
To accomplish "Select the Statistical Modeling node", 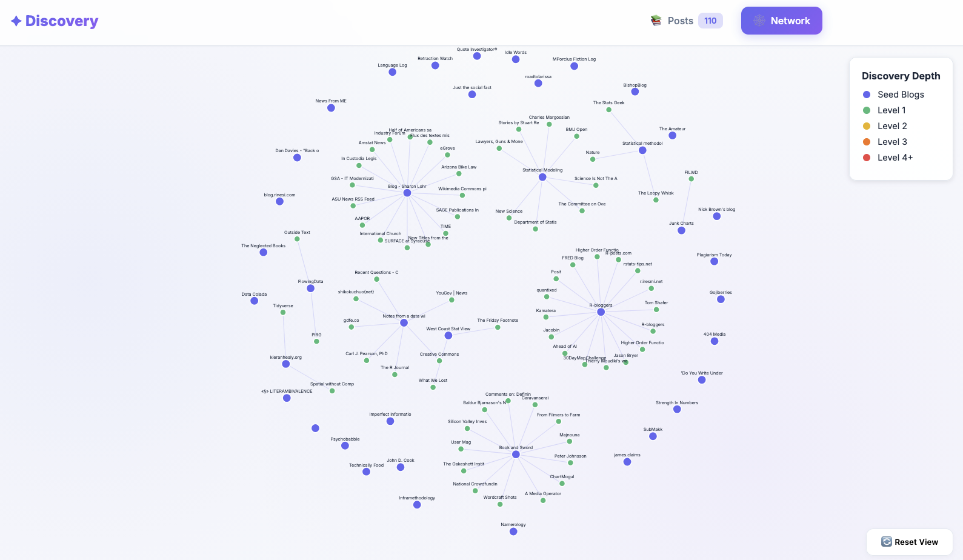I will click(x=541, y=177).
